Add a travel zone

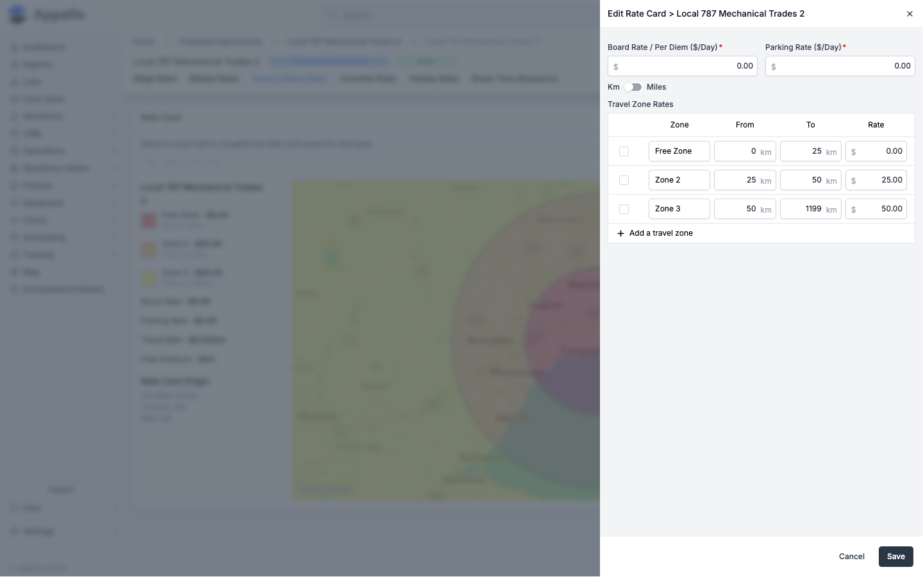pos(654,233)
